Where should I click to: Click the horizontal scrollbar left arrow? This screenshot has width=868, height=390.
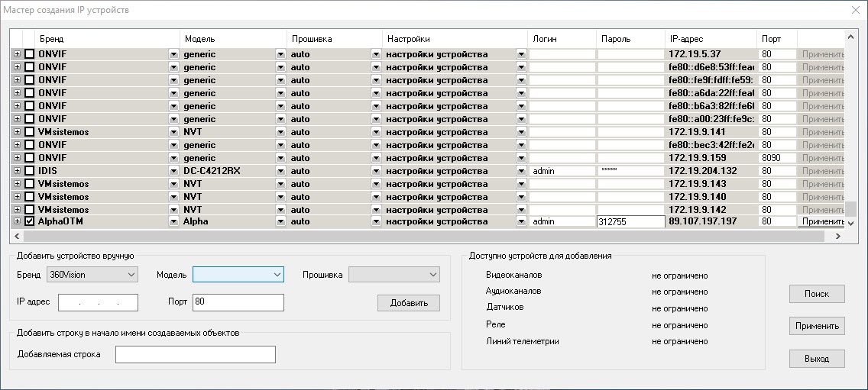(17, 237)
